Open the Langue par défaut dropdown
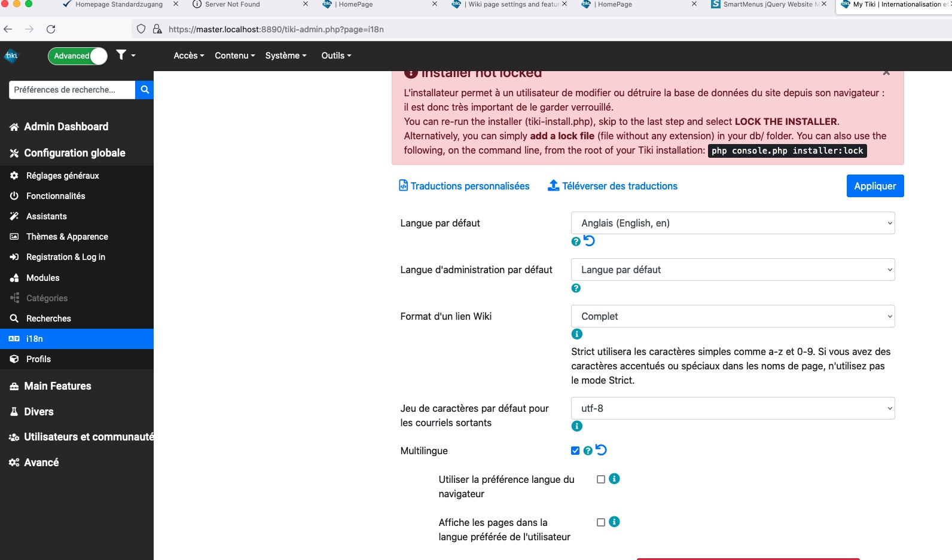Screen dimensions: 952x560 click(733, 223)
